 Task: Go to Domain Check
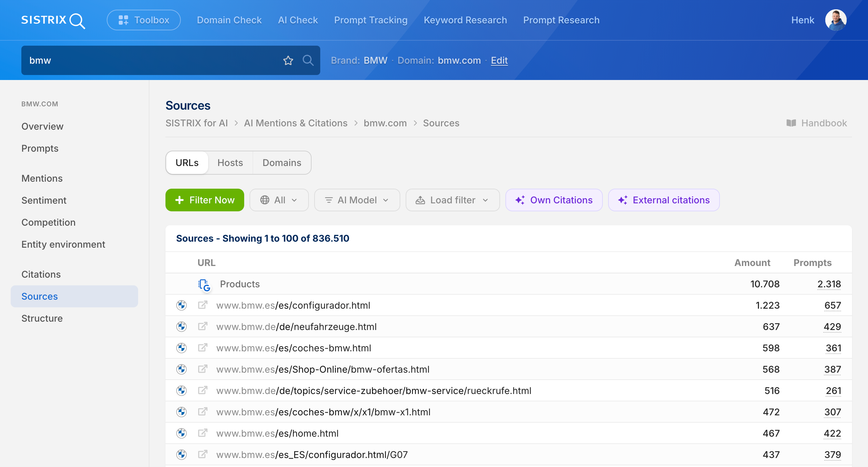229,20
